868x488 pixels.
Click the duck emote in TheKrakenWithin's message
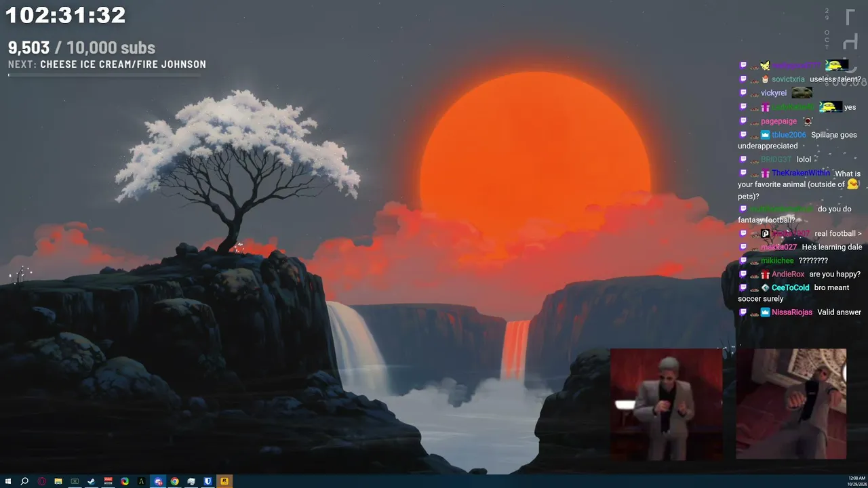point(853,184)
